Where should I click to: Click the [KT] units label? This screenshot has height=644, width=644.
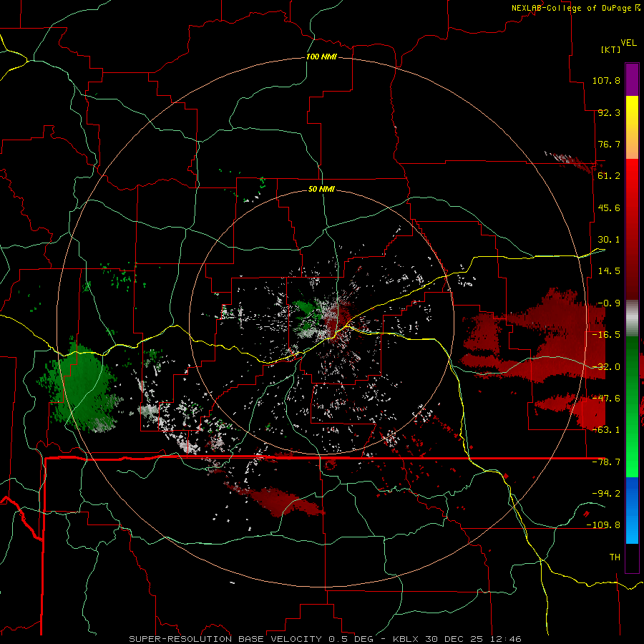pos(611,49)
